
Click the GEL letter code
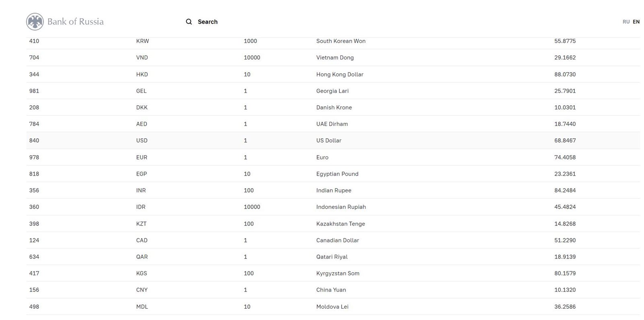pyautogui.click(x=141, y=91)
